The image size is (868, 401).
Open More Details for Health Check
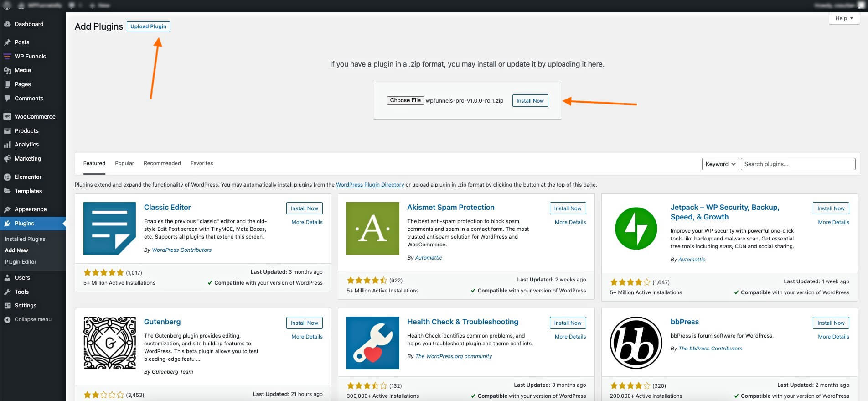tap(570, 337)
